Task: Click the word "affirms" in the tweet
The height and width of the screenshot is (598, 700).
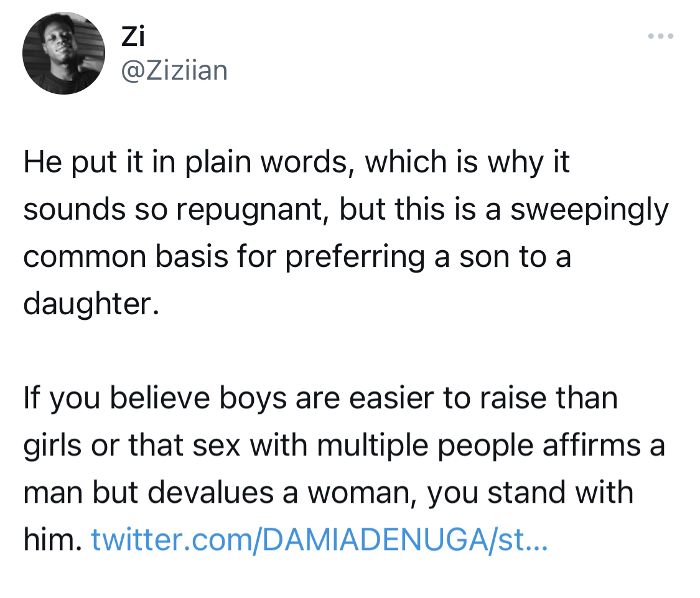Action: pyautogui.click(x=592, y=446)
